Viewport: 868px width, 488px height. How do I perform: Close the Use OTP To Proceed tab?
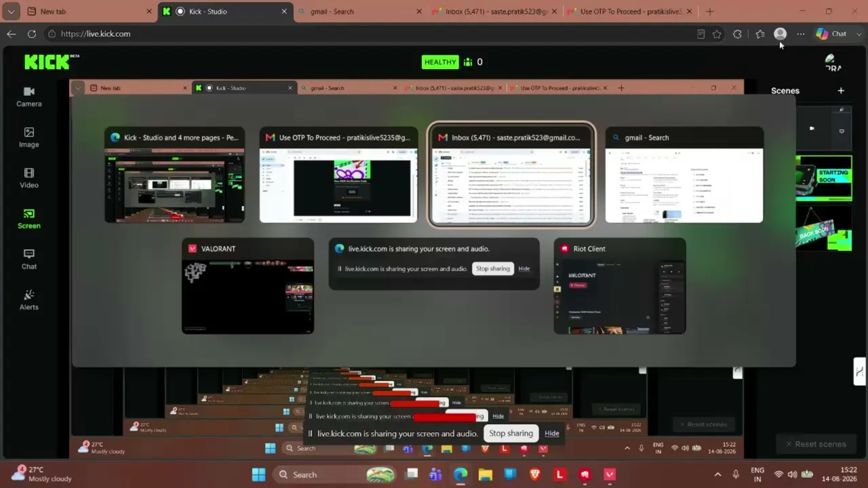pos(689,12)
